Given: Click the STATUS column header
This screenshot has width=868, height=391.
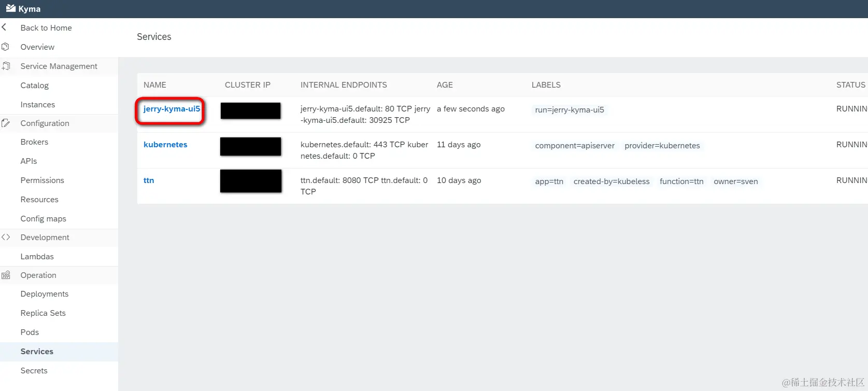Looking at the screenshot, I should coord(851,85).
